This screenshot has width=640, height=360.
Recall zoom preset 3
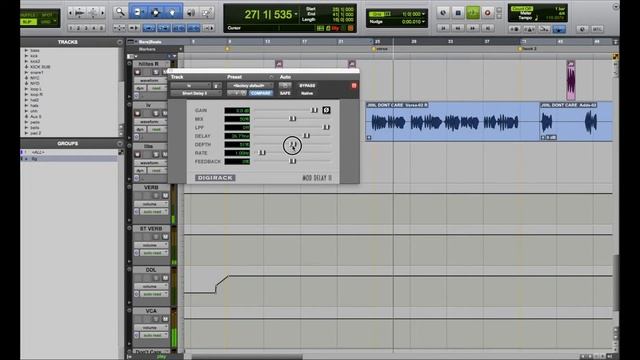pyautogui.click(x=86, y=28)
